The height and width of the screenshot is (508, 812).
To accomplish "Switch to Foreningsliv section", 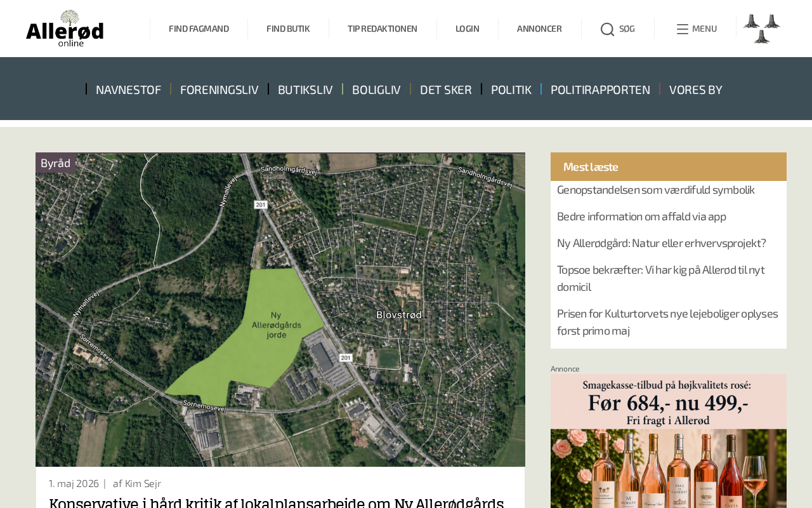I will point(219,90).
